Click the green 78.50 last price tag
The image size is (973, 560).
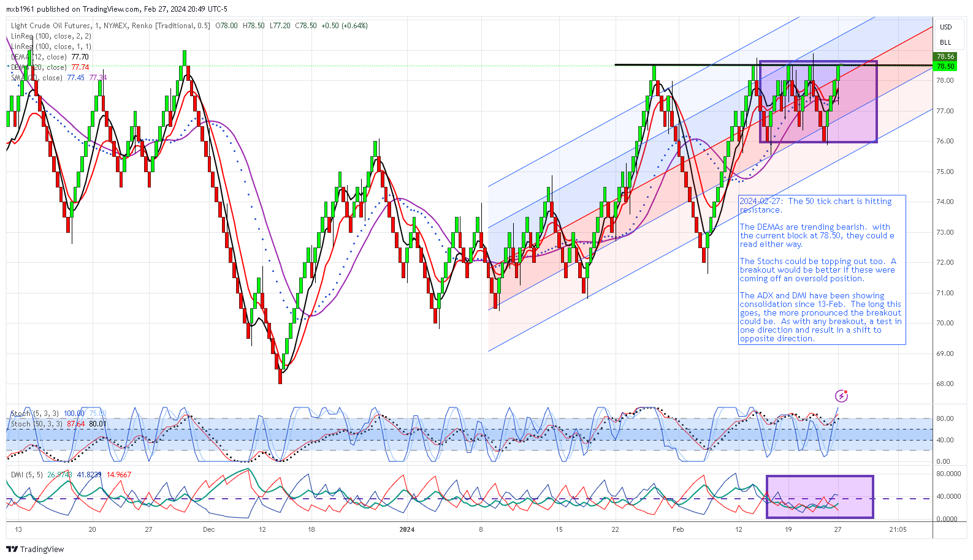[945, 66]
